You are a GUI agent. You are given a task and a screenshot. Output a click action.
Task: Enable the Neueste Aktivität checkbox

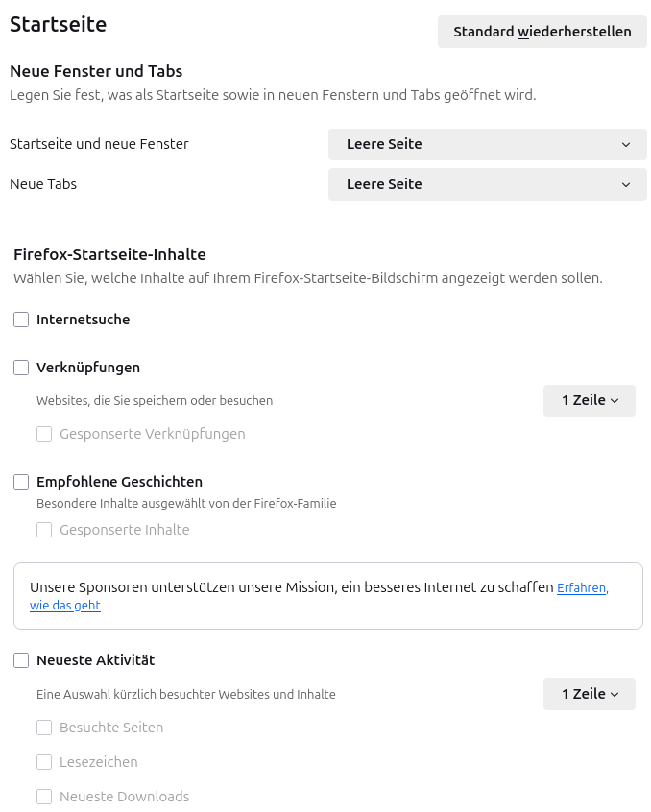click(21, 660)
